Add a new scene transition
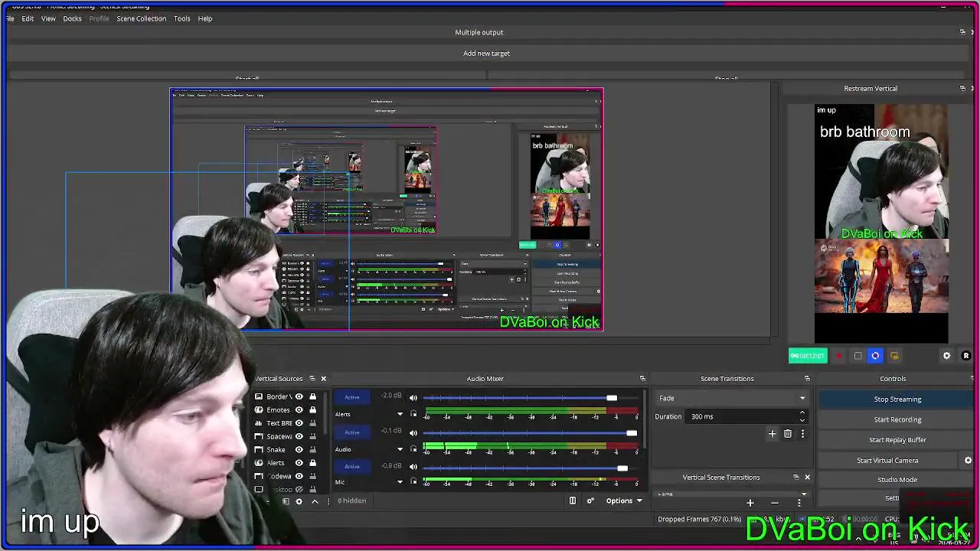Viewport: 980px width, 551px height. pos(772,434)
